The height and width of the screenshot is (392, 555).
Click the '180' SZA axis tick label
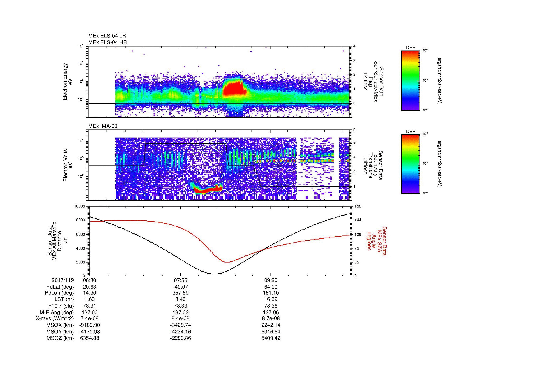[x=358, y=206]
